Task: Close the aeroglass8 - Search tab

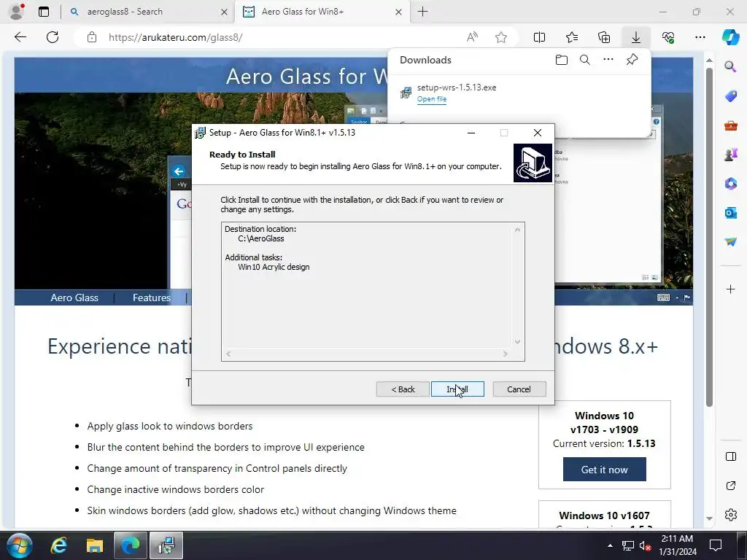Action: pos(224,12)
